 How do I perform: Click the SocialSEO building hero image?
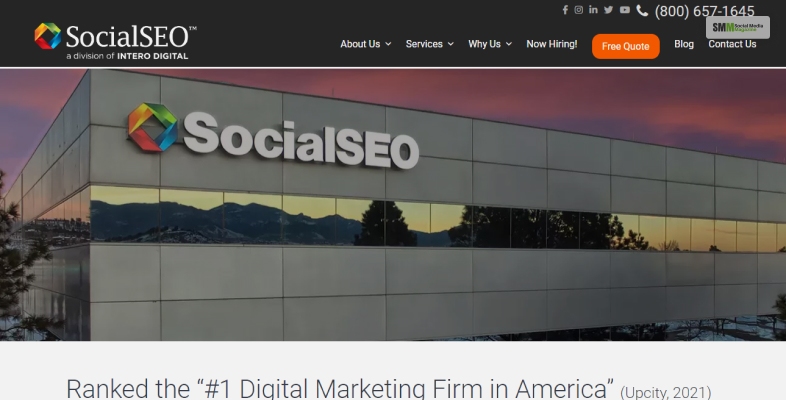pos(393,205)
